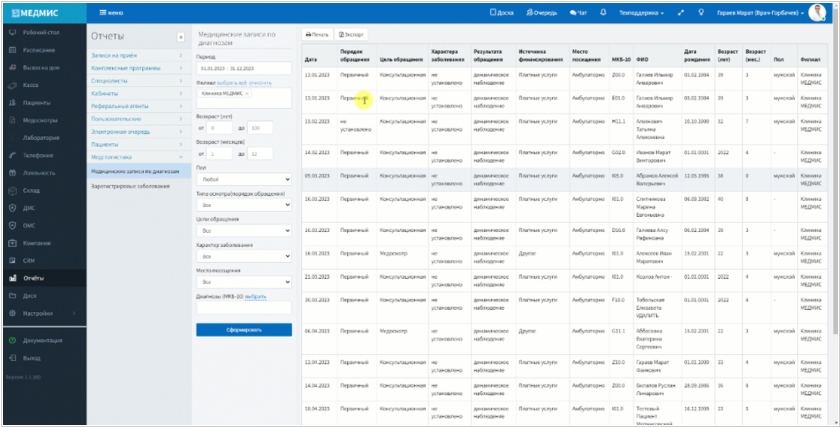Screen dimensions: 840x427
Task: Open the Пол dropdown
Action: pyautogui.click(x=244, y=179)
